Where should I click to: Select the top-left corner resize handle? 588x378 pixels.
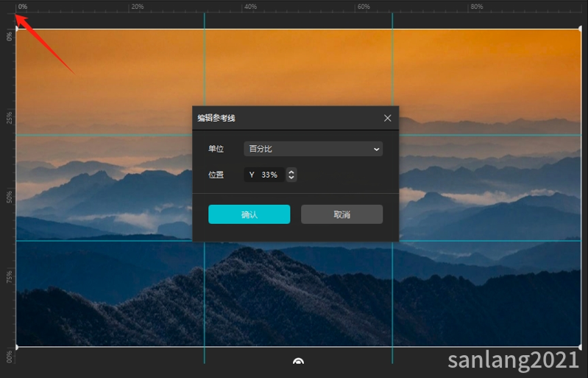click(16, 29)
